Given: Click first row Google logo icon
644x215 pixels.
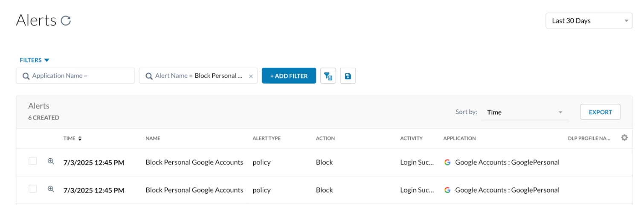Looking at the screenshot, I should click(x=447, y=162).
